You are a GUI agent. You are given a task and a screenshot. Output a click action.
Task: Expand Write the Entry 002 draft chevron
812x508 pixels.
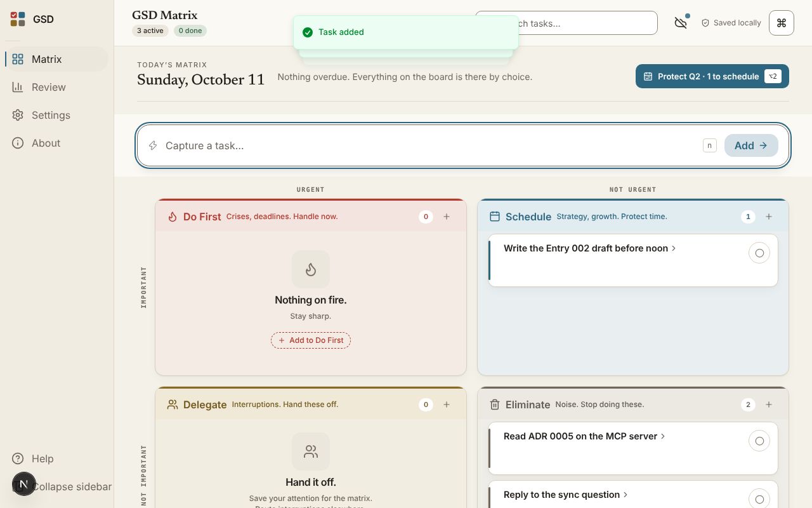[674, 248]
